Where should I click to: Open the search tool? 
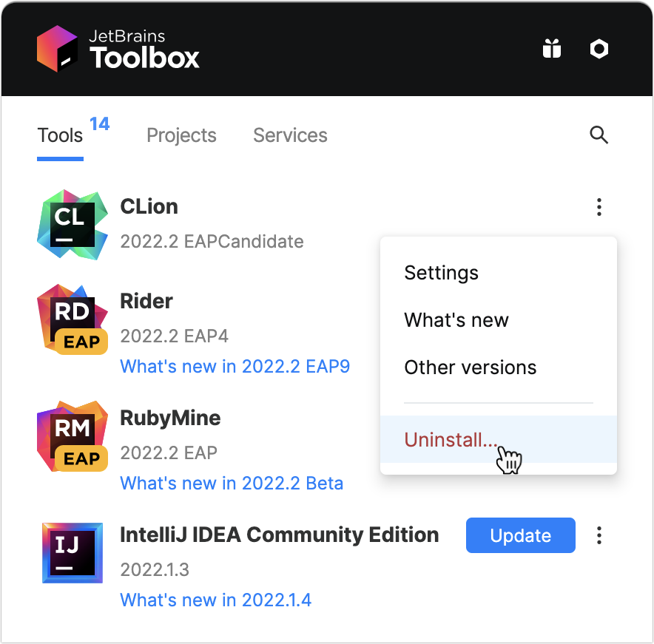[x=599, y=135]
